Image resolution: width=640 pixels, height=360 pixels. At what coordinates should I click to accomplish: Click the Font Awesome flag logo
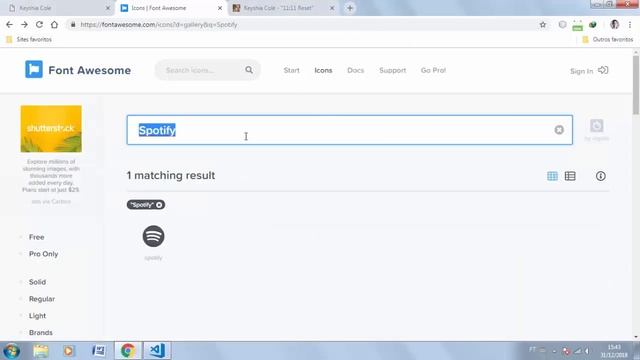[x=34, y=69]
